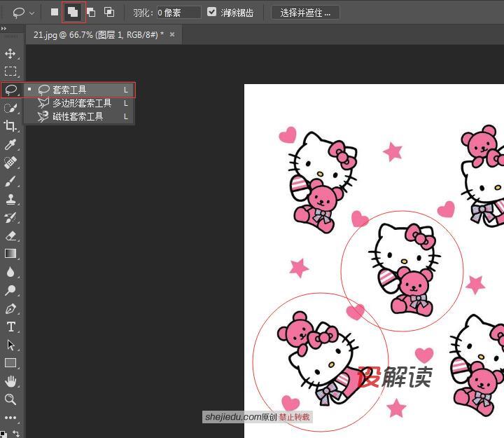Viewport: 504px width, 438px height.
Task: Toggle the 消除锯齿 anti-alias checkbox
Action: (211, 12)
